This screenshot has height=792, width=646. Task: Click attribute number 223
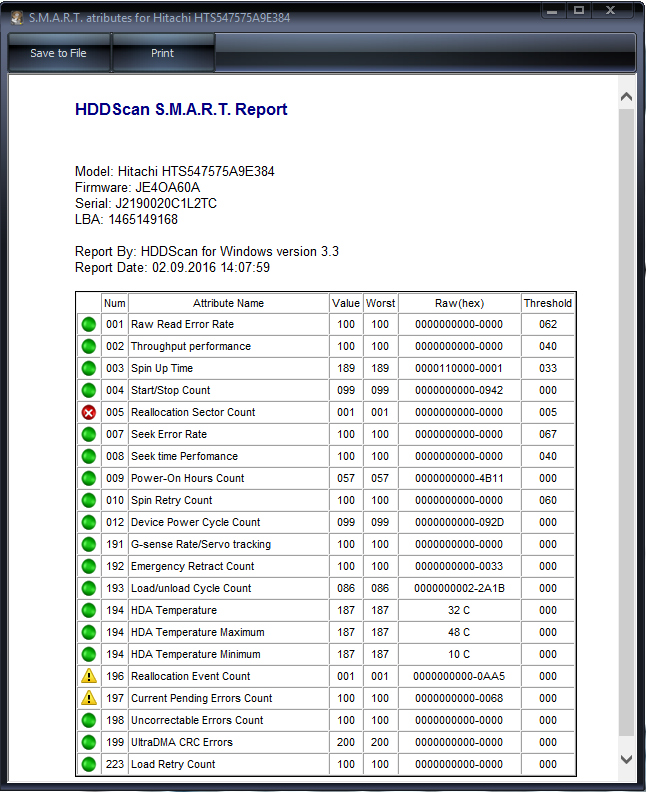tap(115, 764)
